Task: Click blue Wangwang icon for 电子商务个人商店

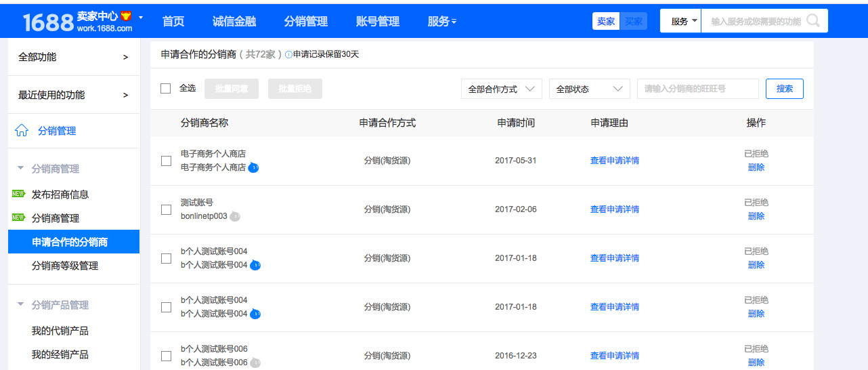Action: (253, 167)
